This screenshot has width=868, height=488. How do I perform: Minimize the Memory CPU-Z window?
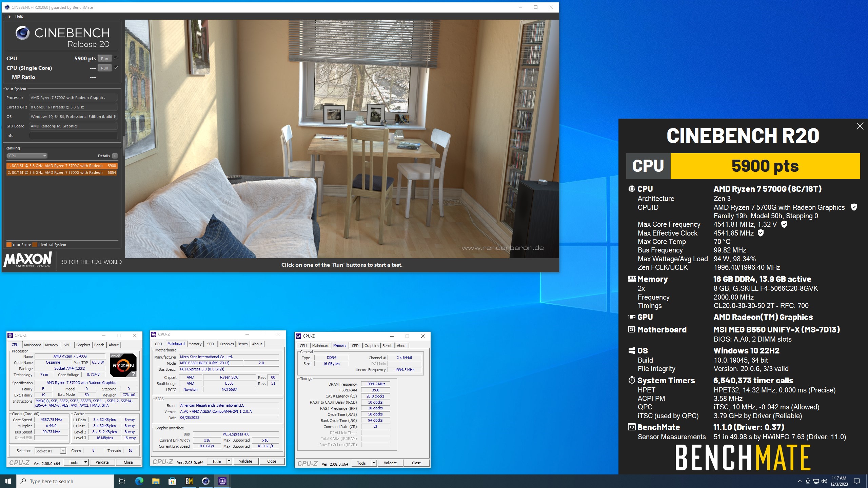pyautogui.click(x=392, y=336)
